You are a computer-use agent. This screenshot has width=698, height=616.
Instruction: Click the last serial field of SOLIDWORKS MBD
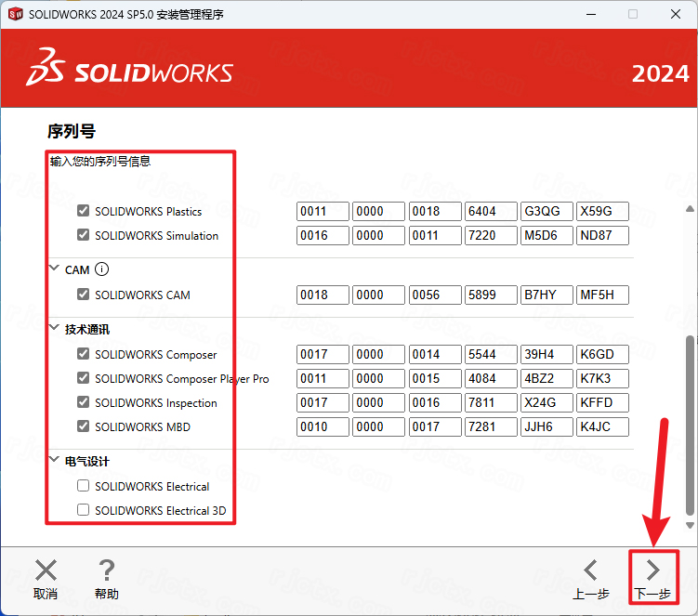pos(601,426)
